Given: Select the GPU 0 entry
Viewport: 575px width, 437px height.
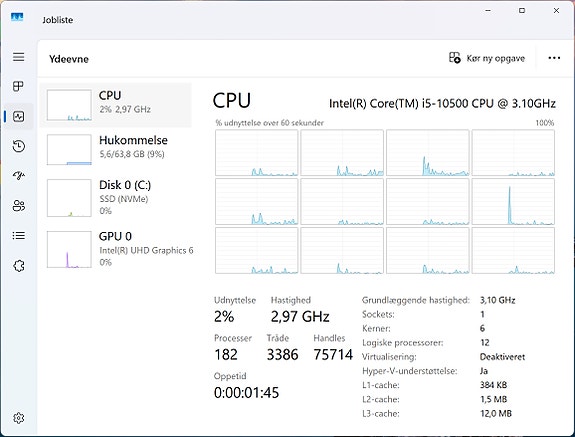Looking at the screenshot, I should (x=116, y=249).
